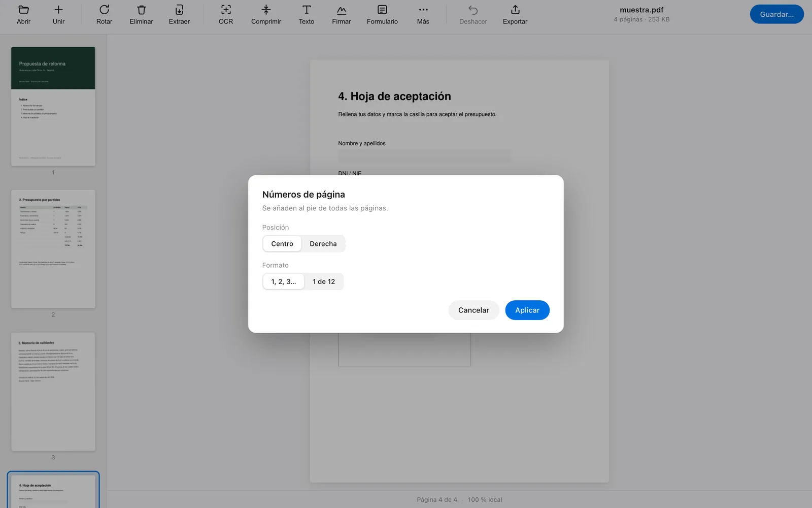Select page 2 thumbnail Presupuesto por partidas
Viewport: 812px width, 508px height.
click(53, 249)
